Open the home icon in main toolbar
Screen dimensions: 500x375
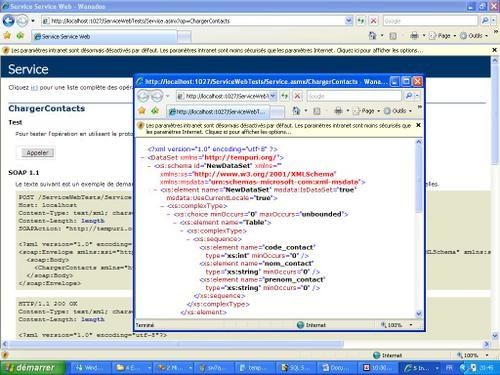tap(372, 36)
